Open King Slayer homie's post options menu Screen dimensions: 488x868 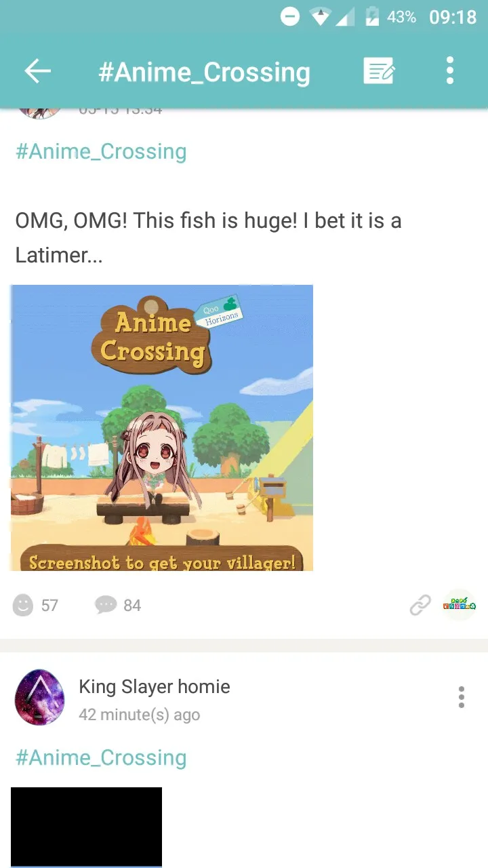(462, 697)
